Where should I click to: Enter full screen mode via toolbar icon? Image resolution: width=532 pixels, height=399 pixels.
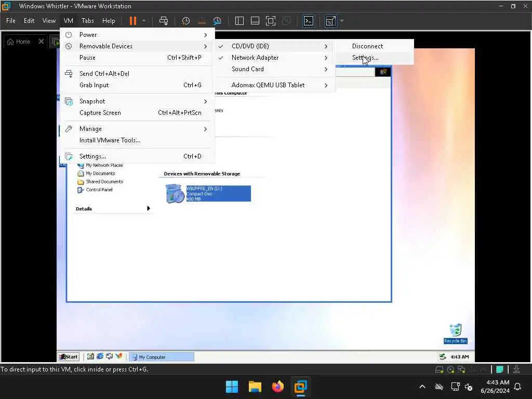click(270, 21)
